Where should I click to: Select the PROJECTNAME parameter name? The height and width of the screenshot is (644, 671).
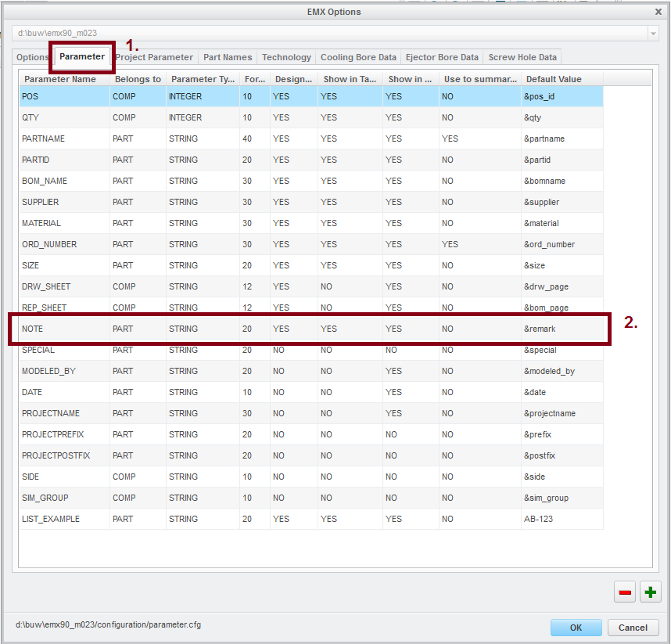pos(51,413)
